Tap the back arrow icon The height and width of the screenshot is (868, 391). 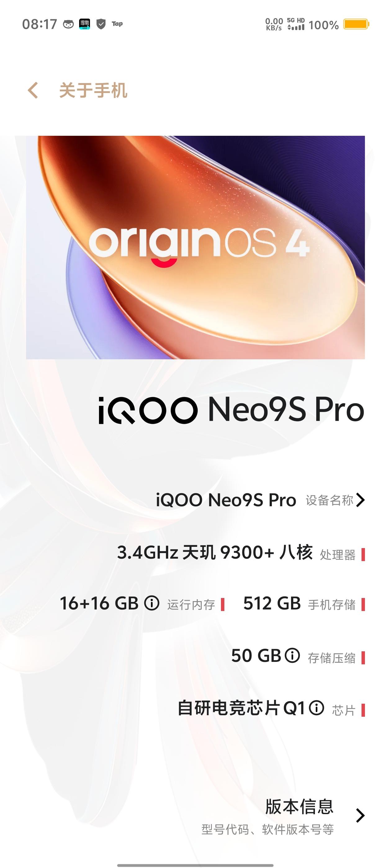(x=33, y=90)
